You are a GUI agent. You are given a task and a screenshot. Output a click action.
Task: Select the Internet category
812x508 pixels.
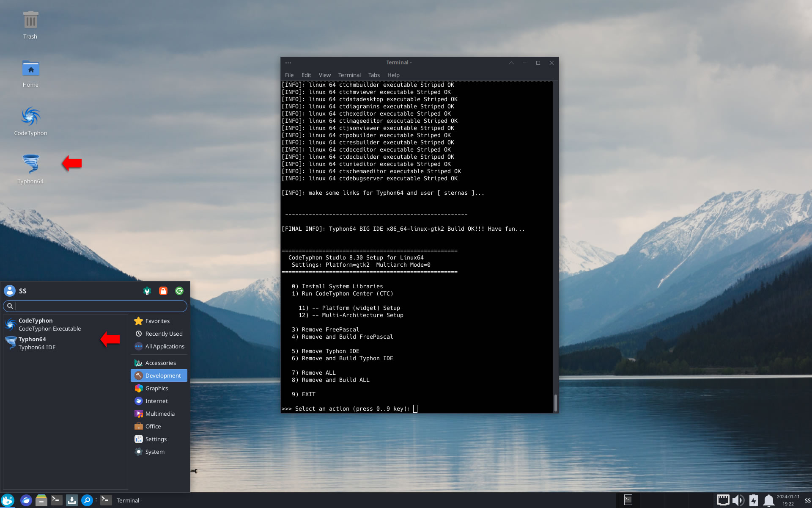pos(159,401)
